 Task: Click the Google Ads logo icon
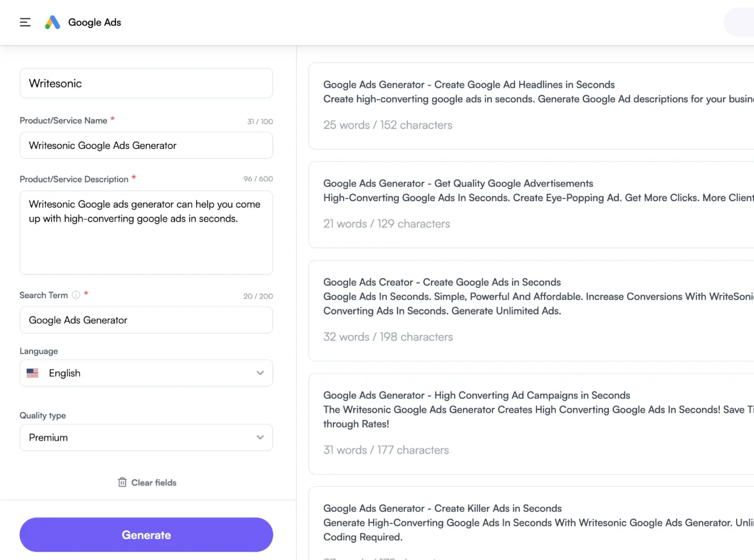tap(52, 22)
